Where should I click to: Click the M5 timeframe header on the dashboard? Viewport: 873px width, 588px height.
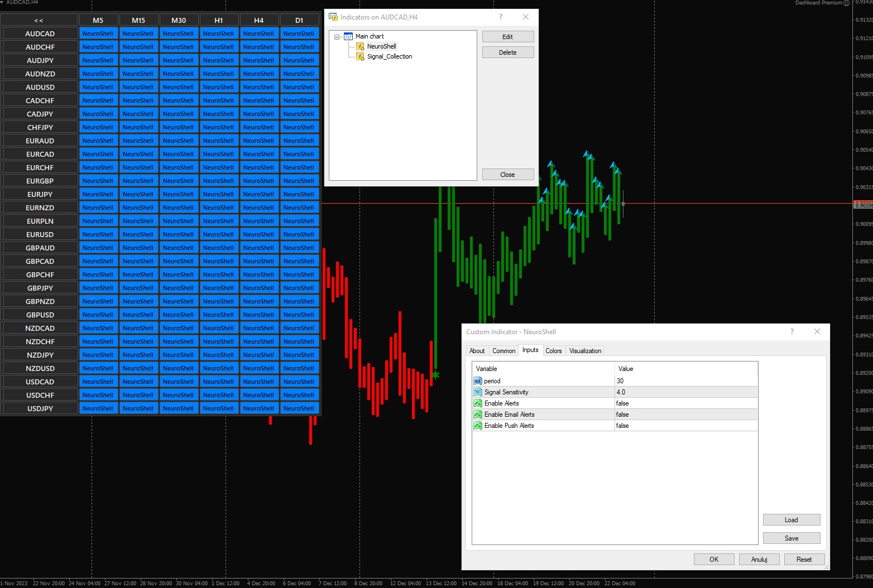(98, 20)
